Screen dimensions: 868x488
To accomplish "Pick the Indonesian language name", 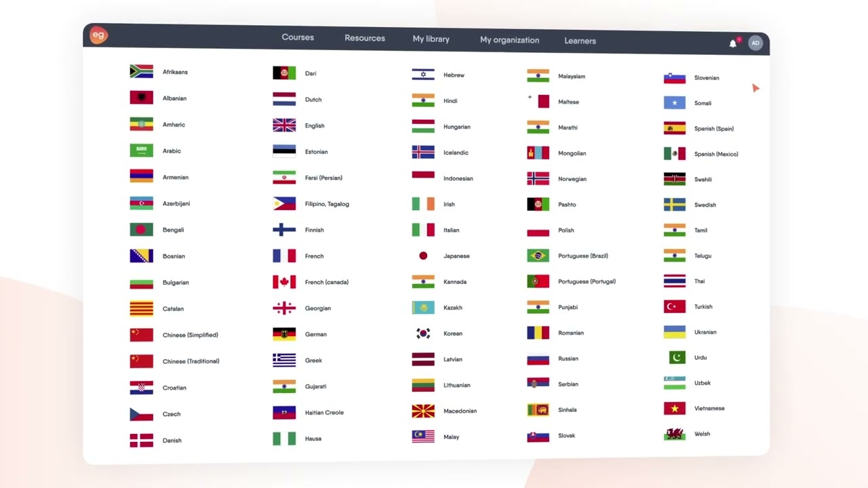I will click(458, 178).
